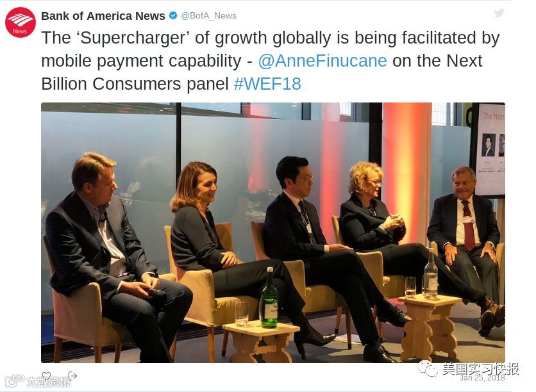Open the Bank of America News profile name
This screenshot has height=392, width=536.
pyautogui.click(x=103, y=16)
